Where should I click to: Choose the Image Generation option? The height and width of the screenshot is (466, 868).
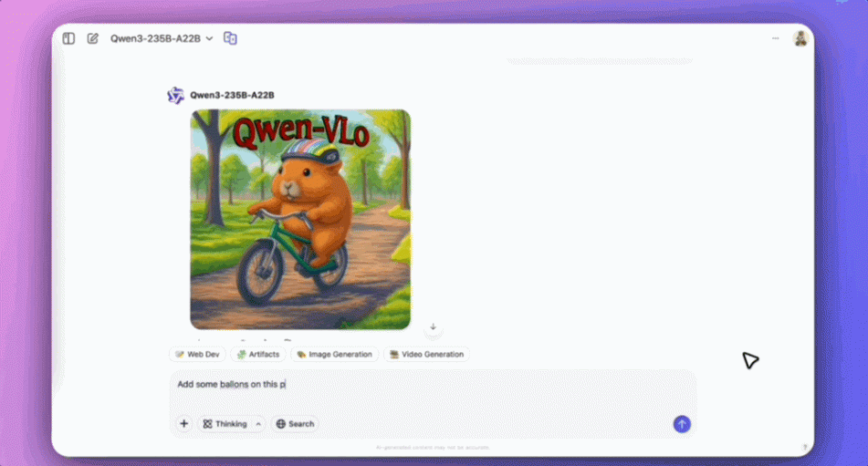[334, 354]
